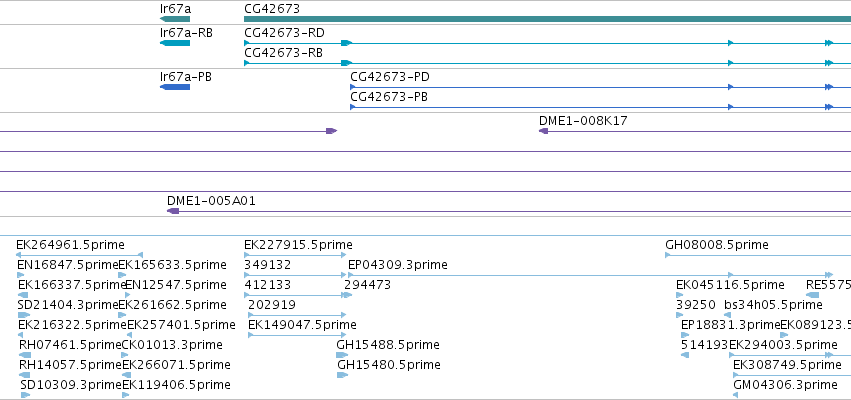851x400 pixels.
Task: Select the GH08008.5prime EST label
Action: point(717,245)
